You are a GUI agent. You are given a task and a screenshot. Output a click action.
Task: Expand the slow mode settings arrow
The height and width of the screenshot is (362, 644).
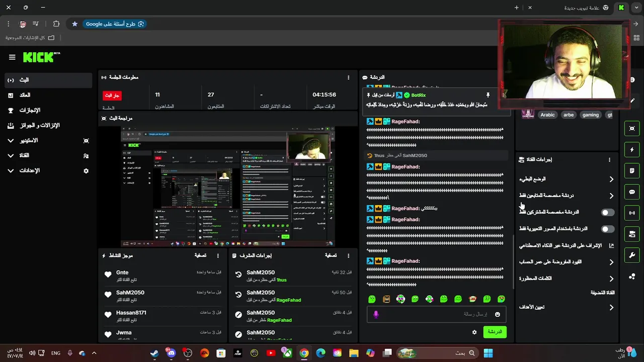611,179
